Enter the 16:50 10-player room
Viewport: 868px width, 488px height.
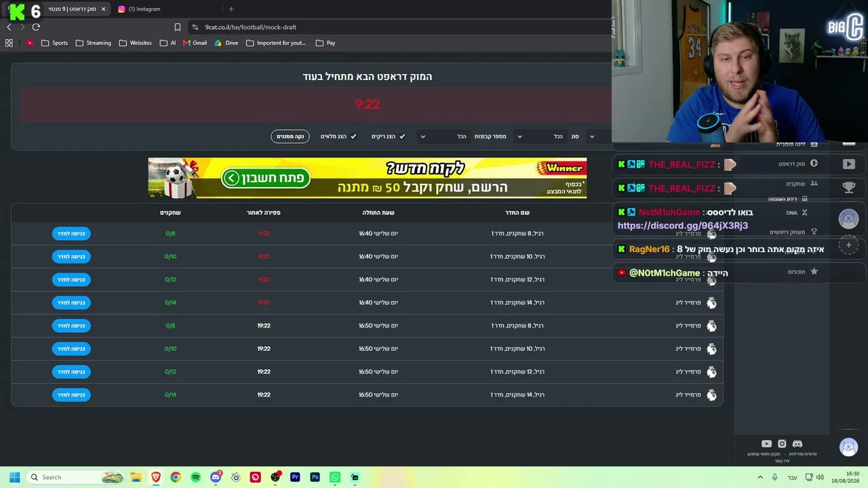71,348
